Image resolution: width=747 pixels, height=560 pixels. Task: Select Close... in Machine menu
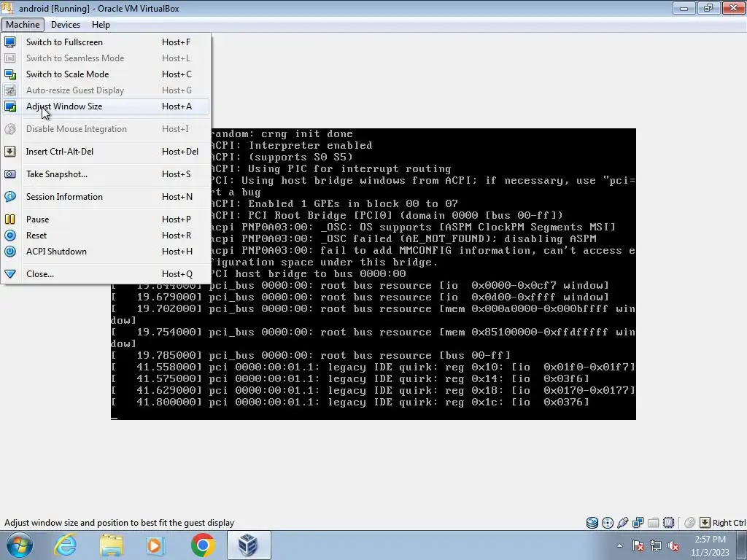tap(106, 274)
